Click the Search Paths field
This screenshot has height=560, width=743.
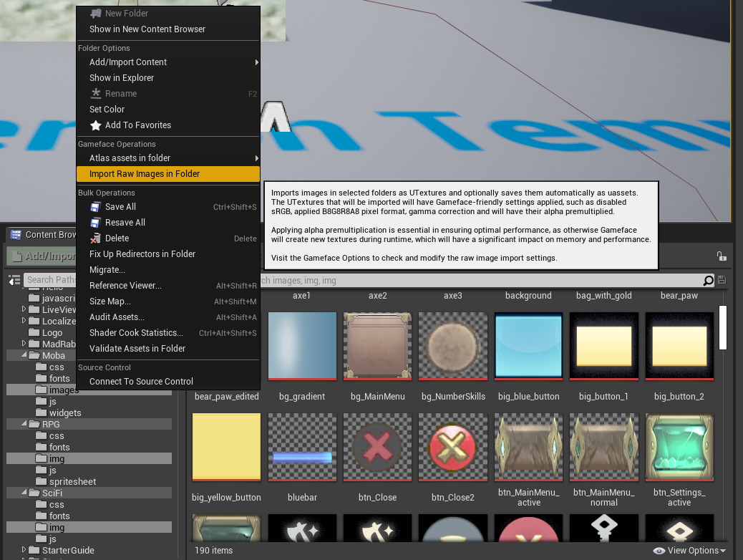(50, 280)
